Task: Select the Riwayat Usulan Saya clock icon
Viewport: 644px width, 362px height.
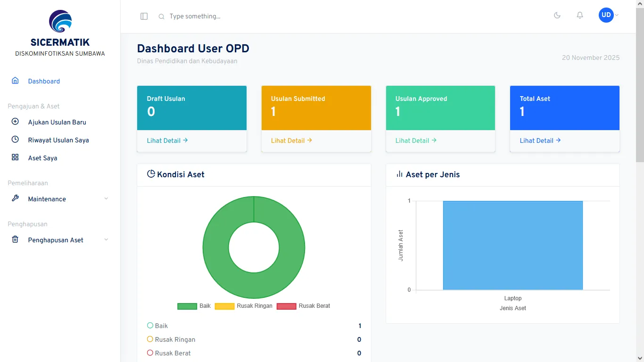Action: [x=15, y=140]
